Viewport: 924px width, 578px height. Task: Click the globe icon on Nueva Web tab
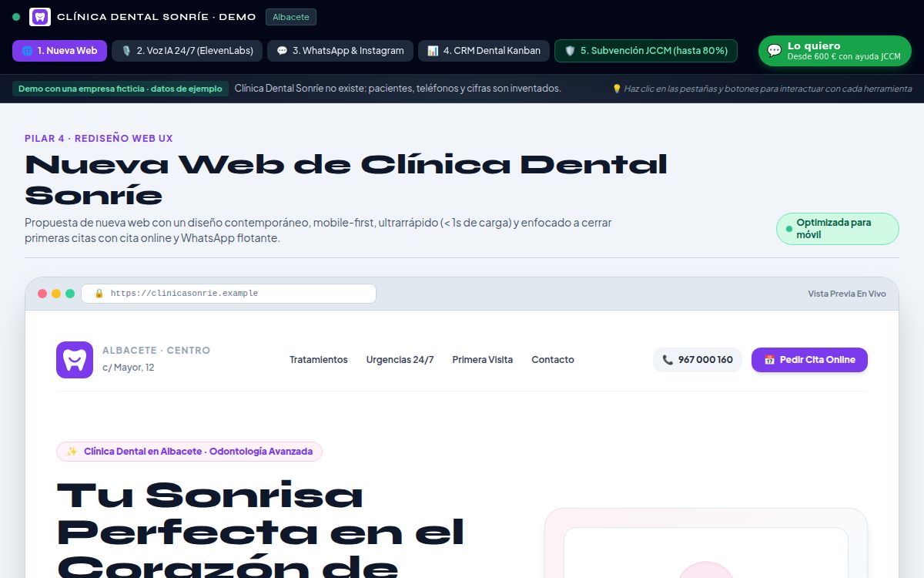point(28,51)
